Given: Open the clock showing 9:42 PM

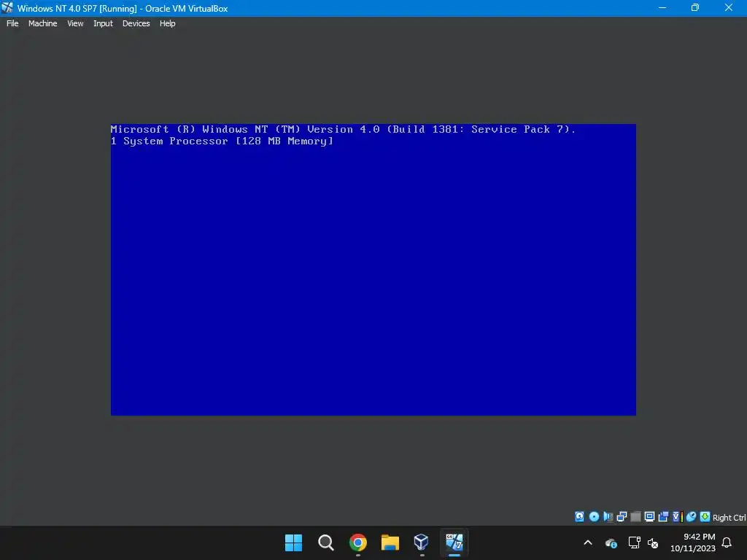Looking at the screenshot, I should click(x=693, y=542).
